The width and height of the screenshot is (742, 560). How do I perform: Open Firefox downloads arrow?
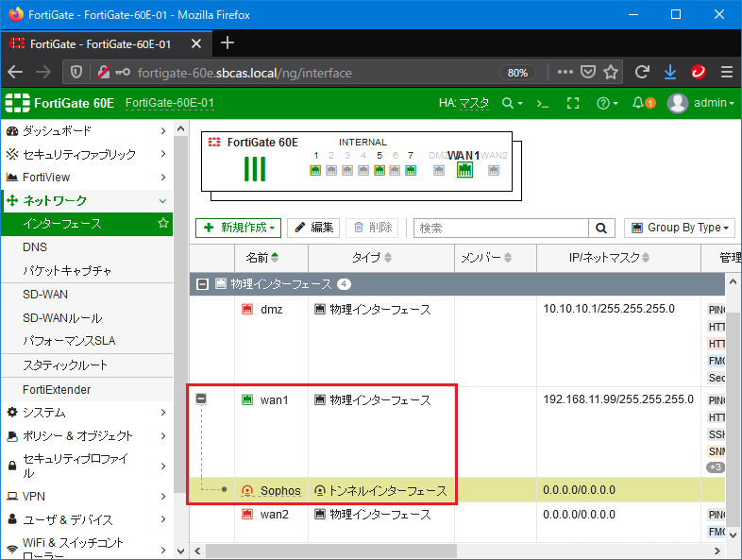point(670,73)
